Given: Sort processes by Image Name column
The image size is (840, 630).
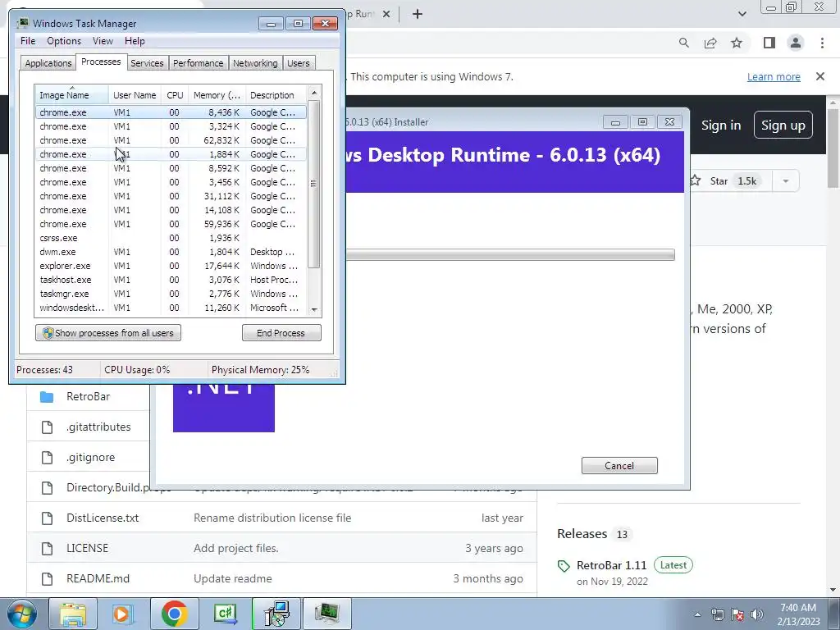Looking at the screenshot, I should (72, 95).
